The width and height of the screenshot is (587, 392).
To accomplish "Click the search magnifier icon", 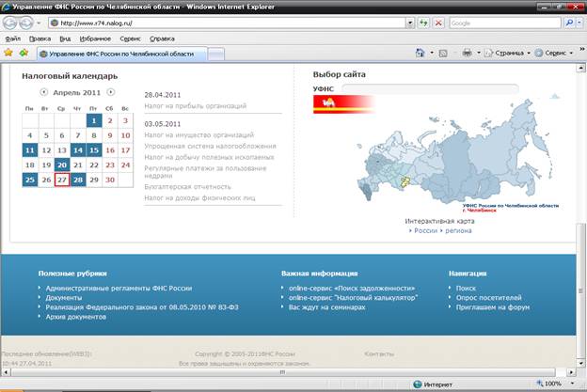I will [x=570, y=23].
